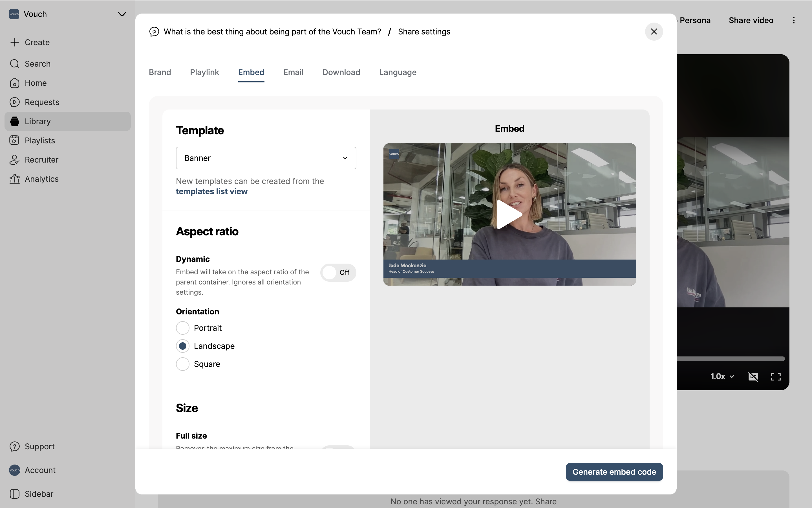Click the vouch logo badge on embed preview

[x=394, y=154]
